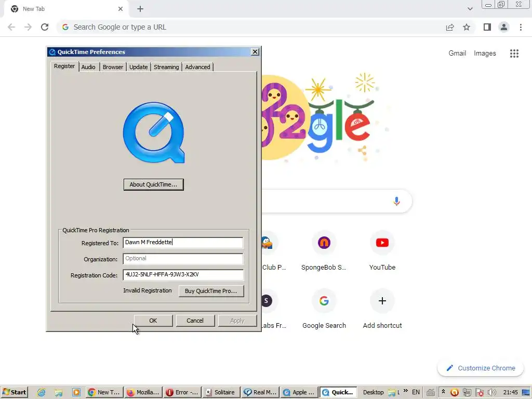Viewport: 532px width, 399px height.
Task: Open Google Images link
Action: 485,54
